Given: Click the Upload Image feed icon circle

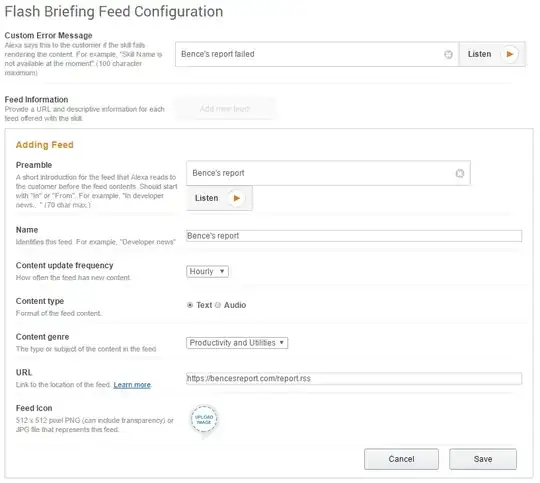Looking at the screenshot, I should [204, 419].
